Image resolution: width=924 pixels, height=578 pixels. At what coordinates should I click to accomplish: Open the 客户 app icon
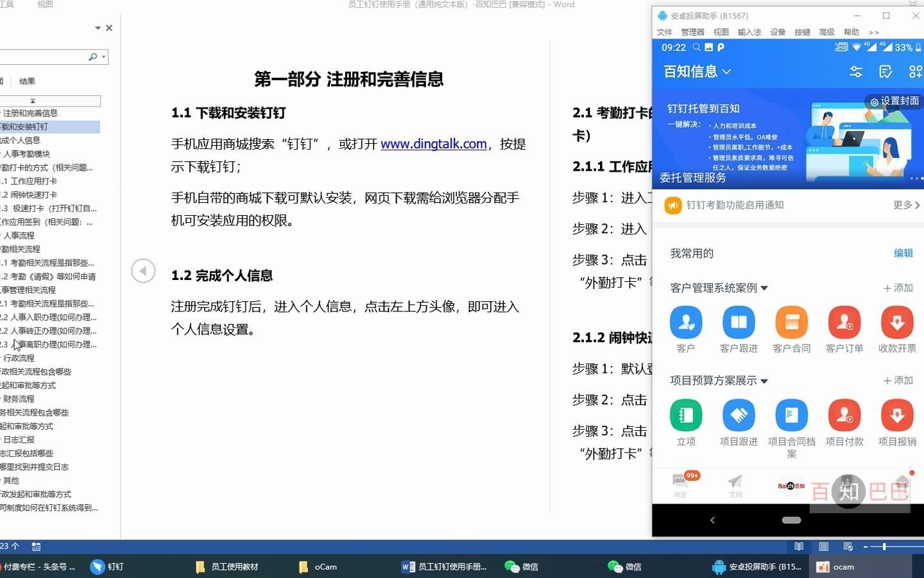click(x=686, y=322)
